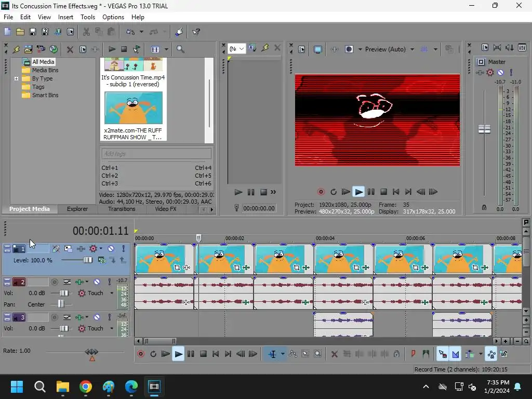Click the Import Media icon in Project Media
The height and width of the screenshot is (399, 532).
[x=29, y=49]
